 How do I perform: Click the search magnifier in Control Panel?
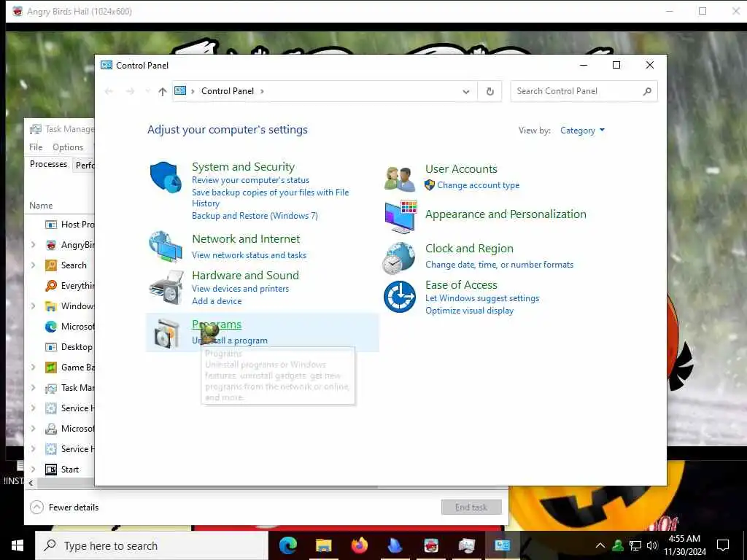647,91
